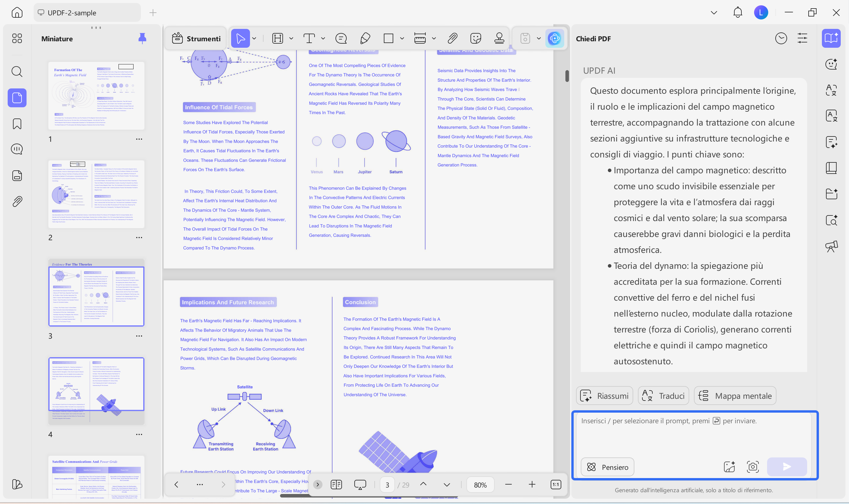Select the comment note tool
Screen dimensions: 849x504
pyautogui.click(x=341, y=38)
